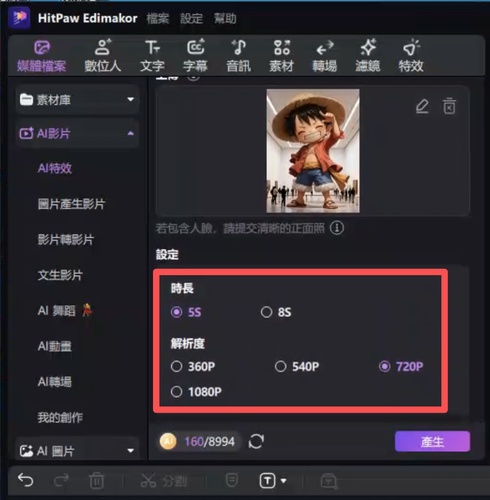Select 5S duration option
The image size is (490, 500).
186,312
